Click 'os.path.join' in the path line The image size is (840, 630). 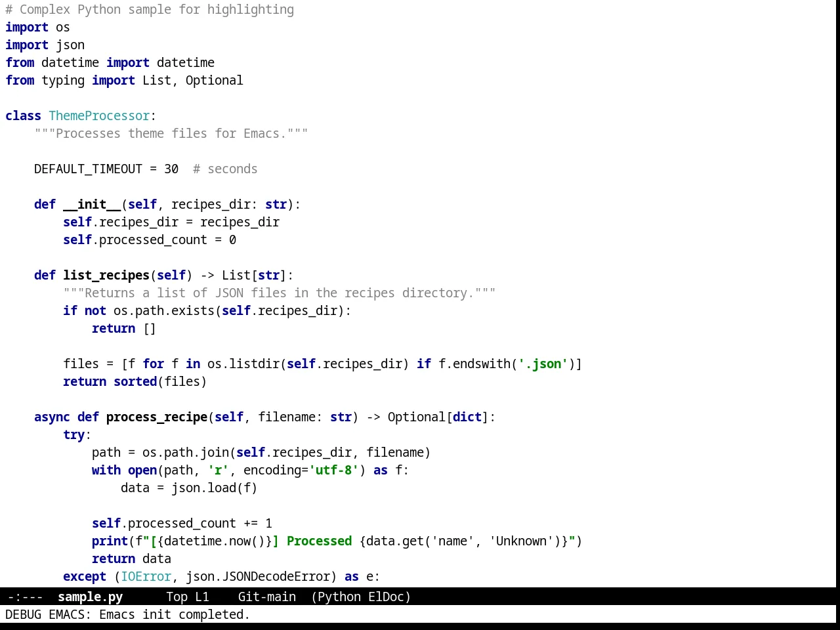pos(186,452)
